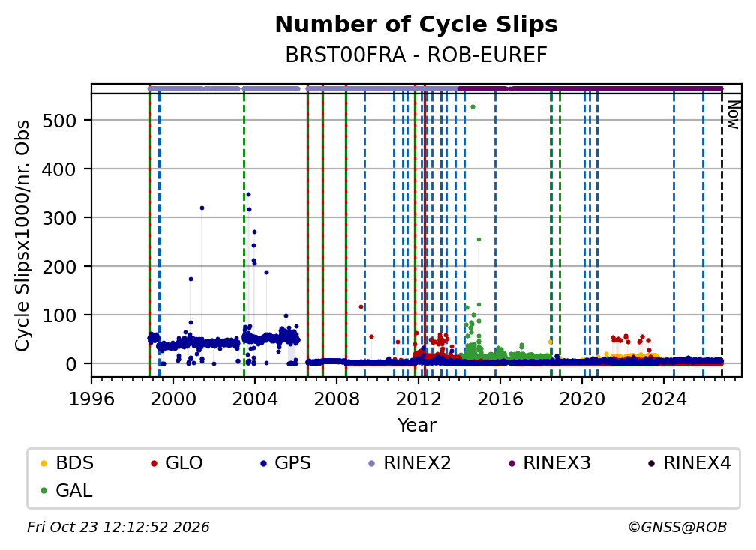Click the RINEX3 legend label
This screenshot has height=550, width=756.
556,463
